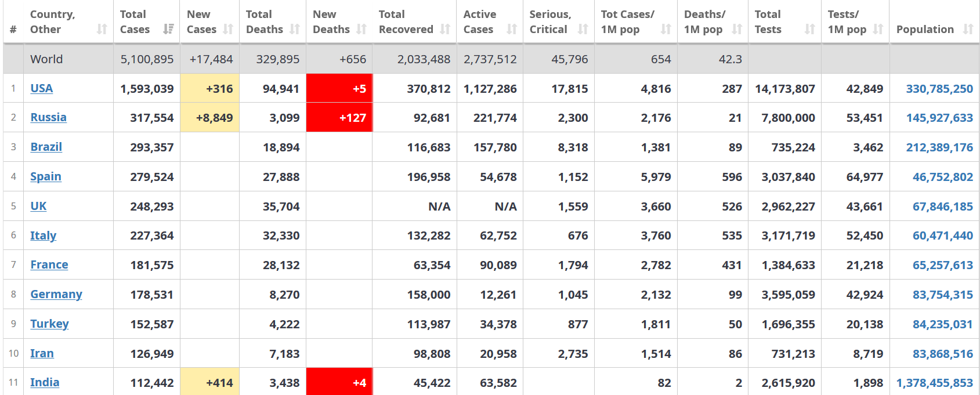Click the Total Cases header label
The image size is (980, 395).
[135, 21]
